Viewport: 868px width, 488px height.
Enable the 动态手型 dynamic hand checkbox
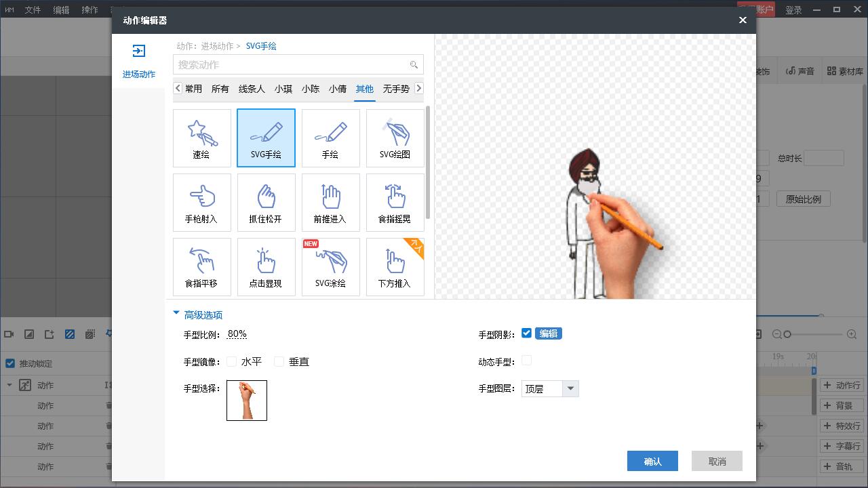(526, 361)
